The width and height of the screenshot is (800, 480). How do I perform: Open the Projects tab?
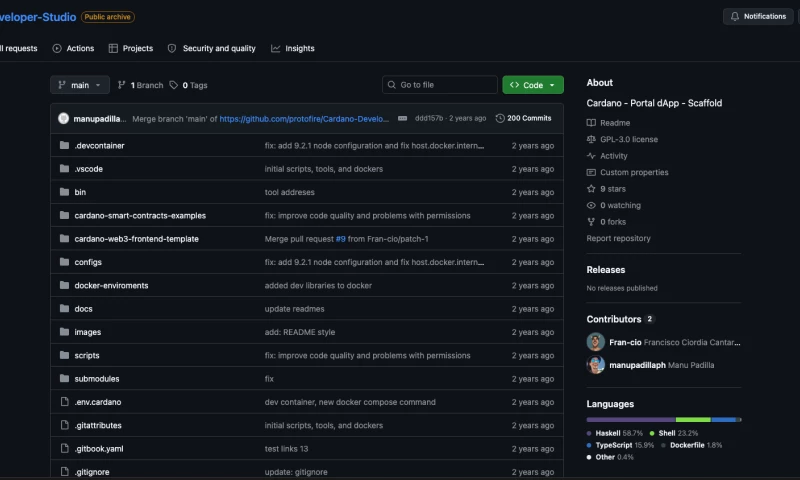tap(131, 48)
